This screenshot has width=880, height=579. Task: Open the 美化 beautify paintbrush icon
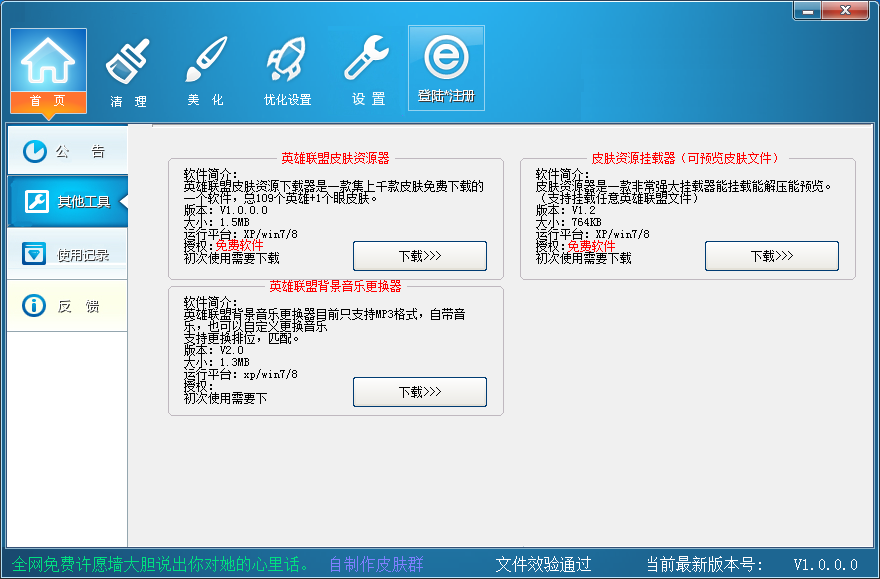[x=205, y=71]
